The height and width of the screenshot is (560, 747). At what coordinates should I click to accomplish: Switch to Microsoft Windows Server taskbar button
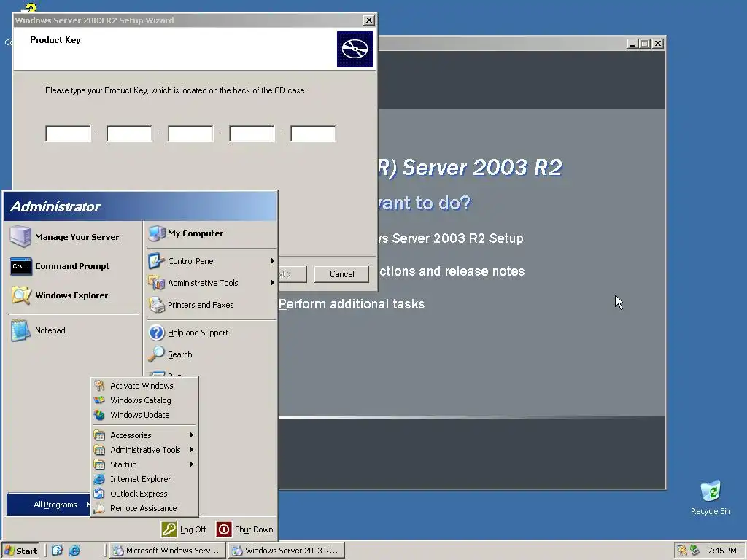pos(166,551)
